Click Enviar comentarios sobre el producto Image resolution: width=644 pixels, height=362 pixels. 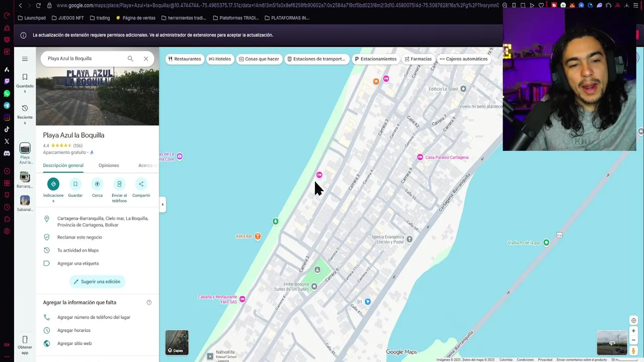pyautogui.click(x=582, y=359)
